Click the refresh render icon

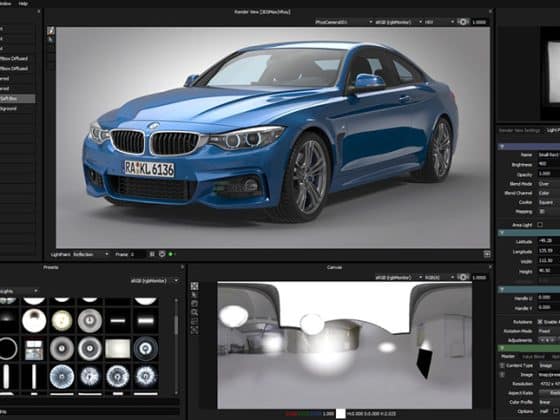162,254
